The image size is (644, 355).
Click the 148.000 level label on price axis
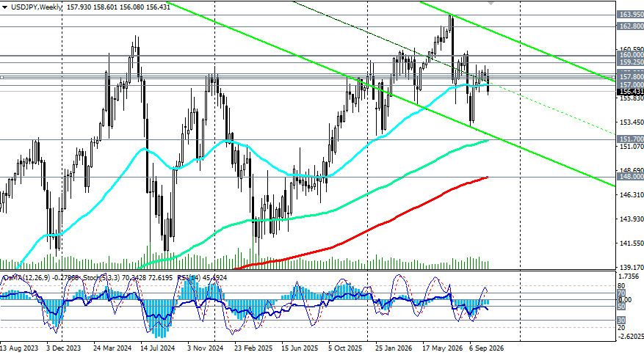point(631,177)
